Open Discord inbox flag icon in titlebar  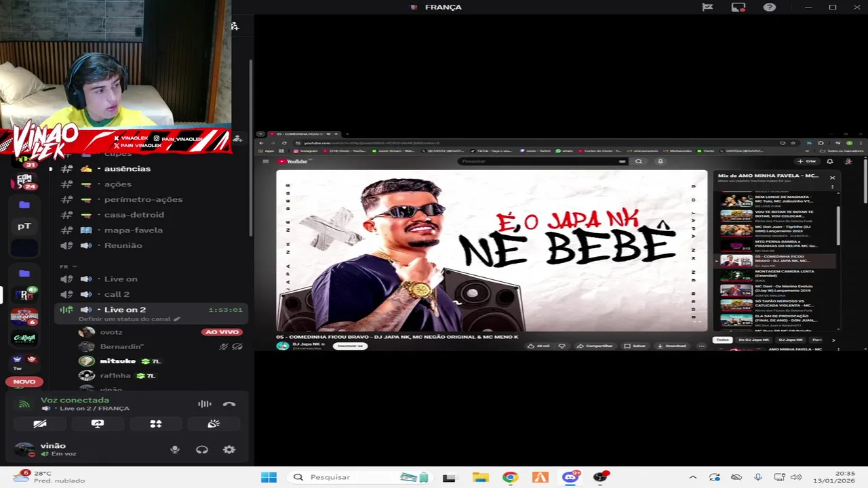click(707, 7)
